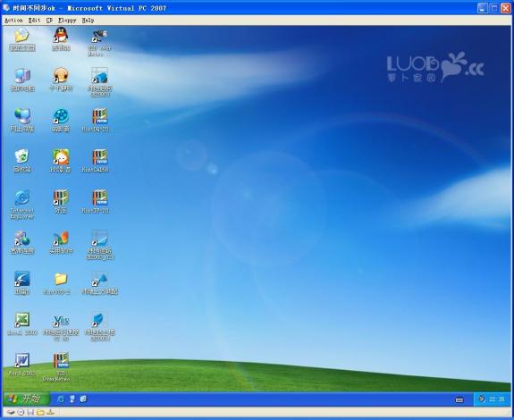Click the hard disk status icon

11,412
